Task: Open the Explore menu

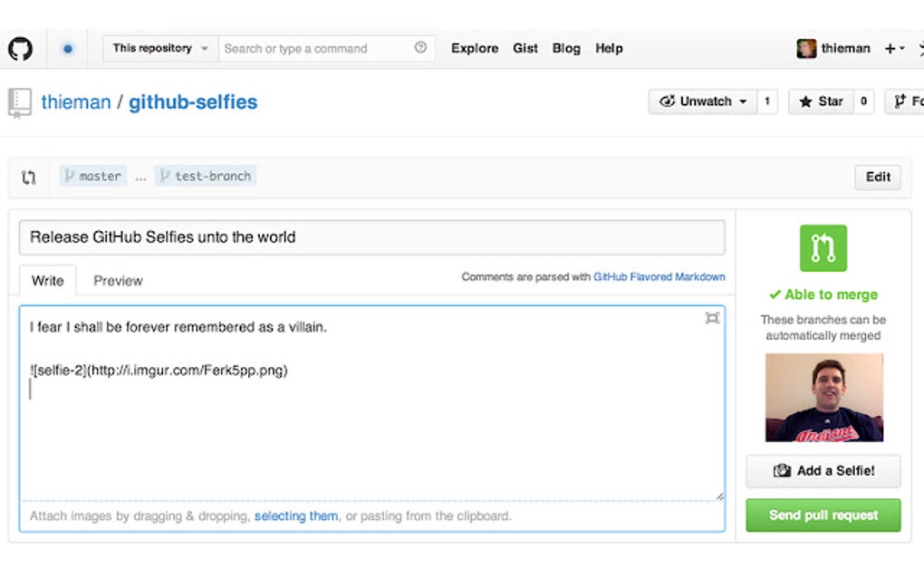Action: [x=474, y=48]
